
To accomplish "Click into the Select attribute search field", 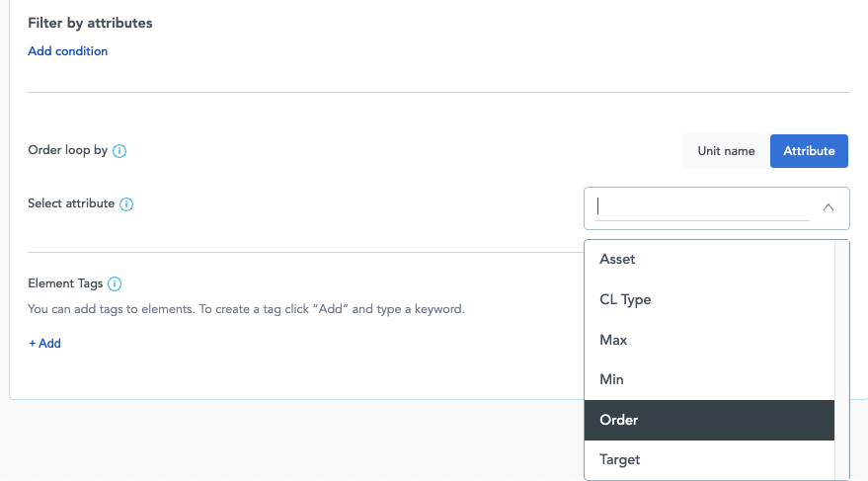I will tap(701, 207).
